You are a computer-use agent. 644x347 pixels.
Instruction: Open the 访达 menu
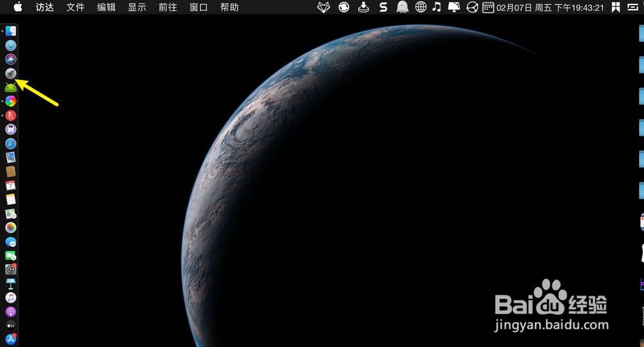45,7
